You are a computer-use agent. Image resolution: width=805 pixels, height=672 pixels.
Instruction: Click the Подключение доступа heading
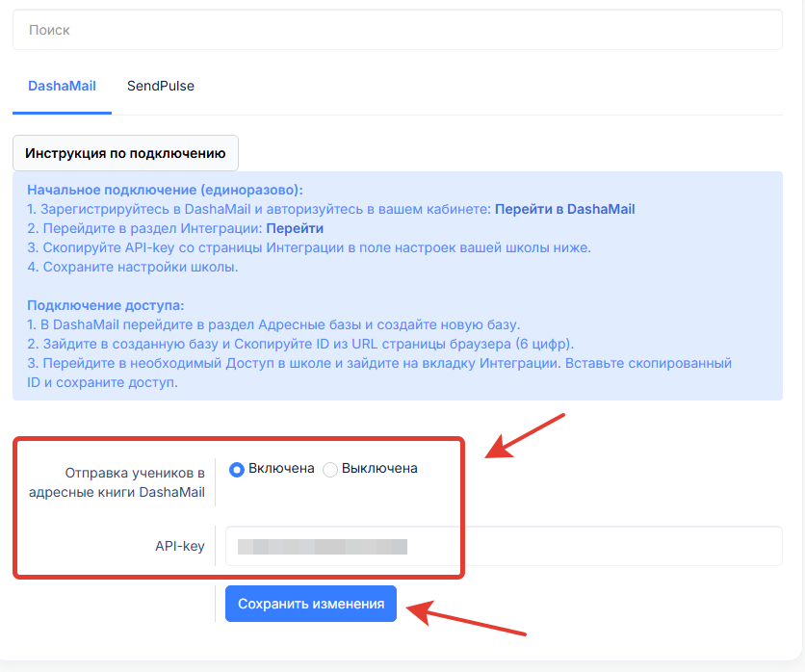[105, 305]
